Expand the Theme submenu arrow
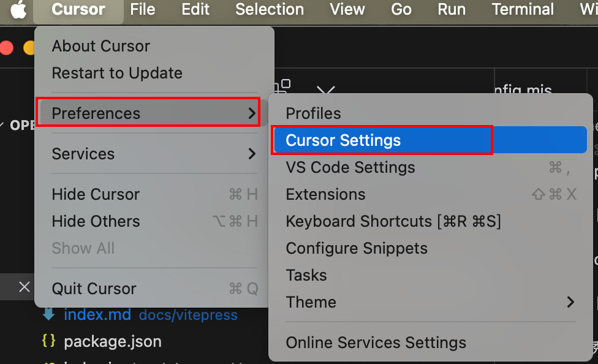This screenshot has width=598, height=364. 570,302
